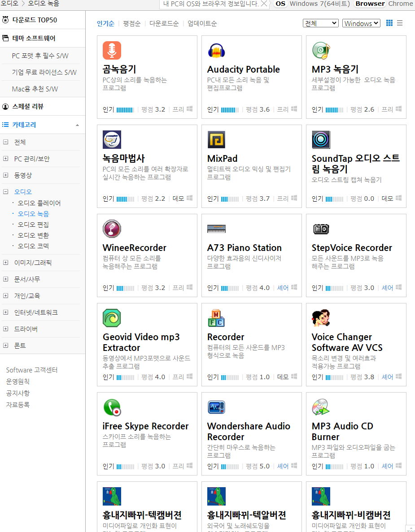Click the 곰녹음기 popularity bar
This screenshot has height=532, width=415.
(x=125, y=110)
